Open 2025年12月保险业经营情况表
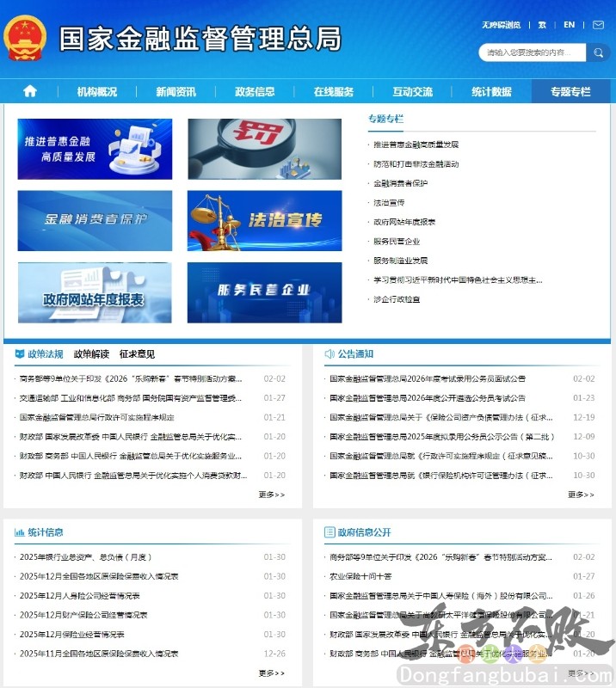 click(72, 634)
